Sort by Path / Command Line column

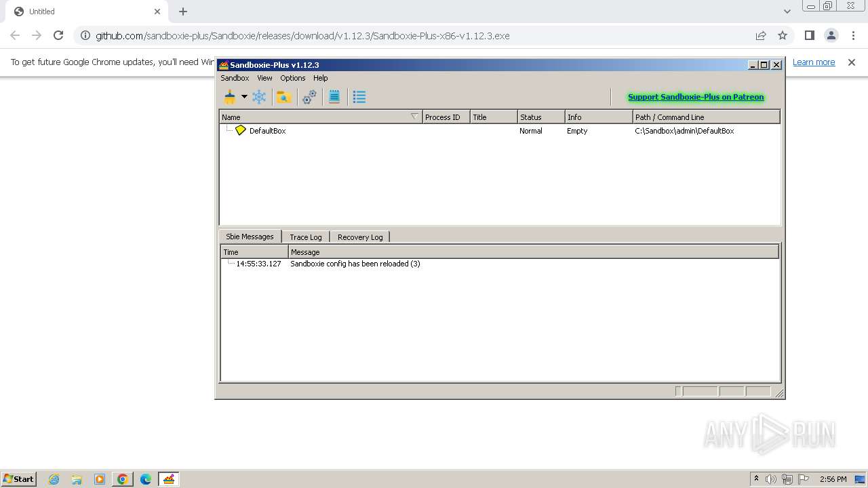[707, 117]
